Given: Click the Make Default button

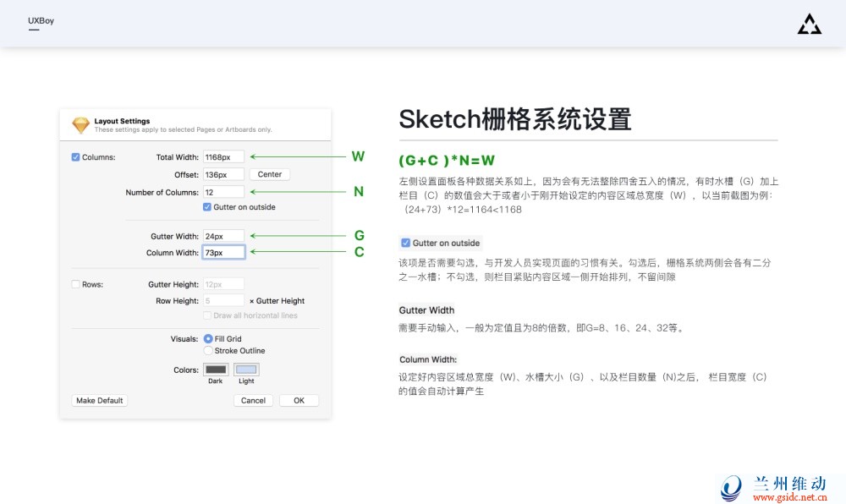Looking at the screenshot, I should [x=100, y=401].
